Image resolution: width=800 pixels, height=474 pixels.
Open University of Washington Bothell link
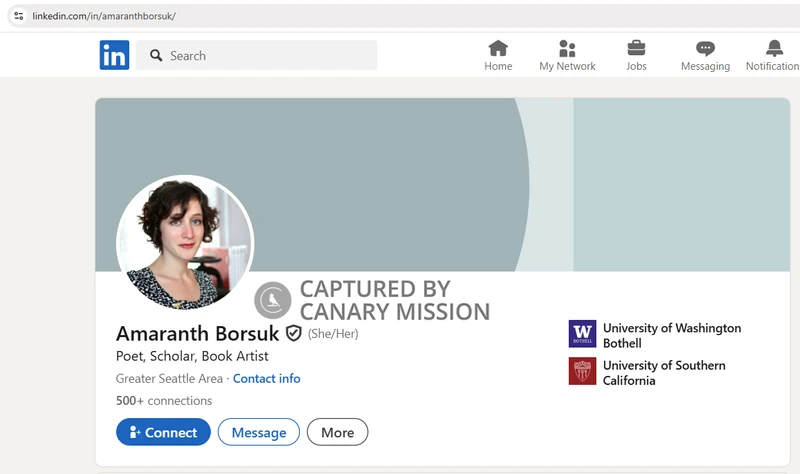point(672,335)
